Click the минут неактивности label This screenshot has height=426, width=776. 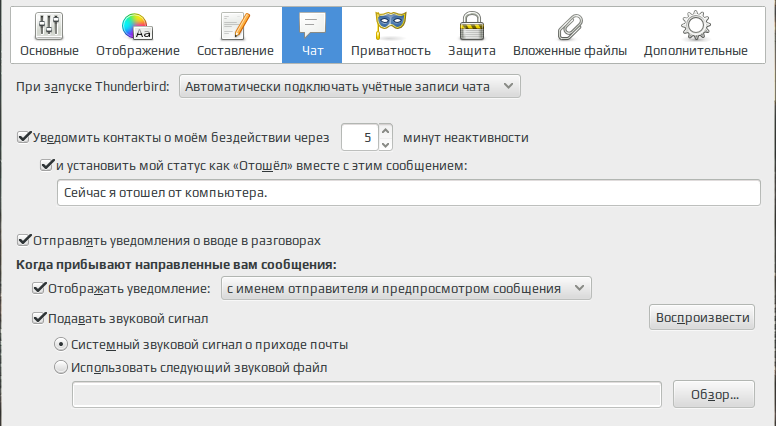click(x=466, y=138)
